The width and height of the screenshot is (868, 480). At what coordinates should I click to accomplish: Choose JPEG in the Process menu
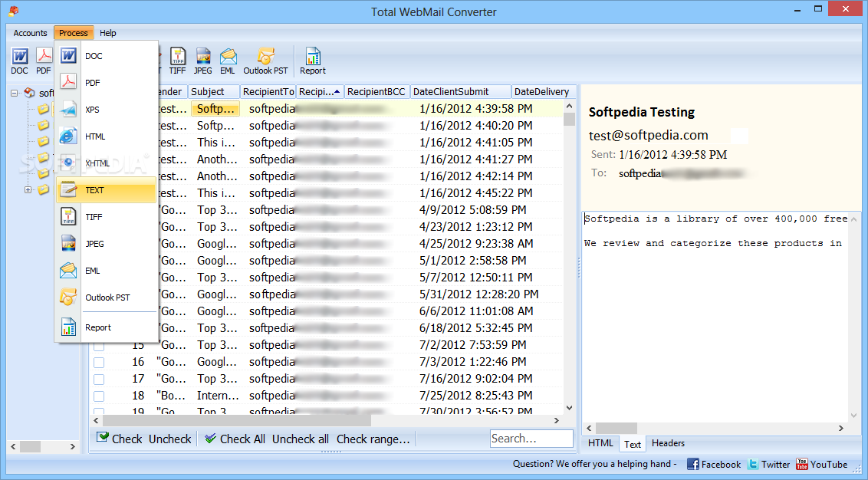pos(107,244)
